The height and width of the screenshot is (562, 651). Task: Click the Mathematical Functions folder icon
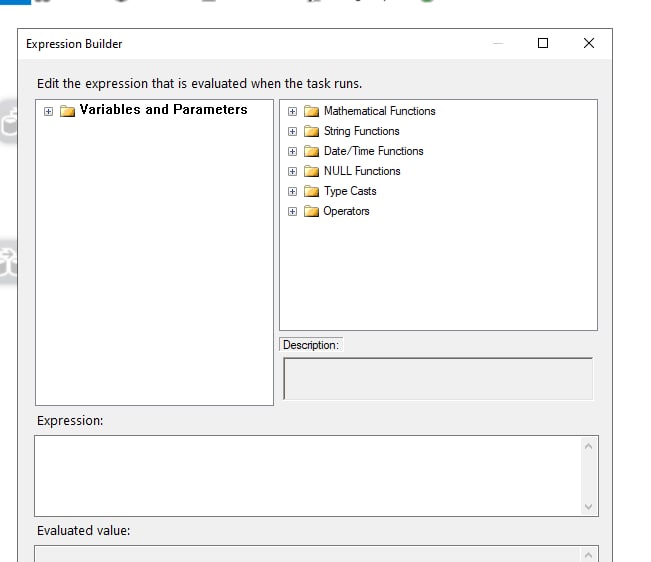pos(311,111)
